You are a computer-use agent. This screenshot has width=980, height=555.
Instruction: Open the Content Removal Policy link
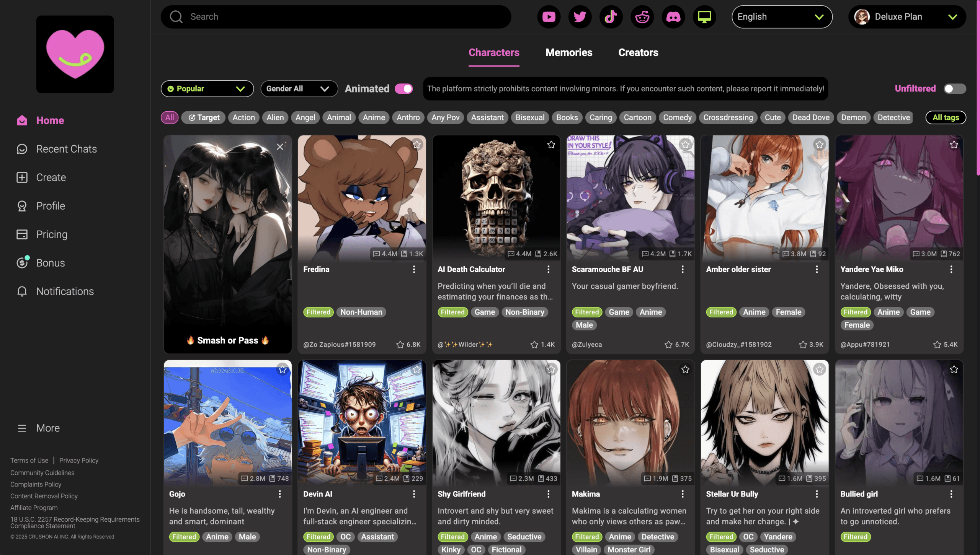pos(44,496)
